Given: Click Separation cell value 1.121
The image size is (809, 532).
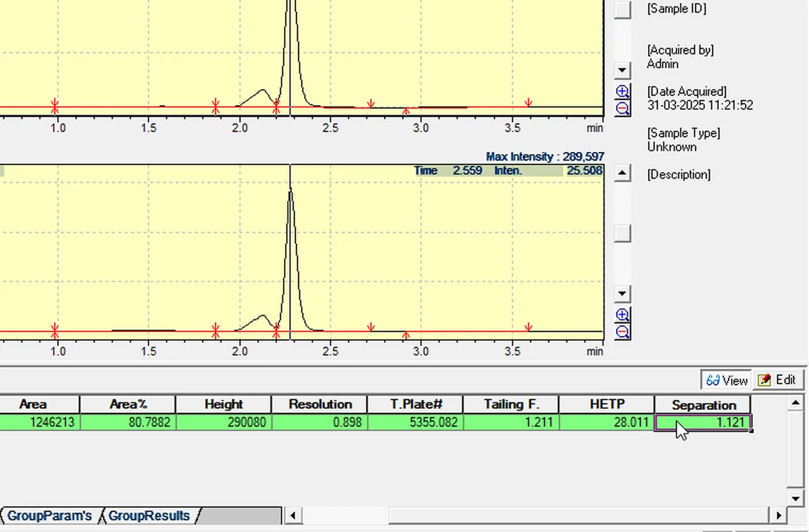Looking at the screenshot, I should coord(703,423).
